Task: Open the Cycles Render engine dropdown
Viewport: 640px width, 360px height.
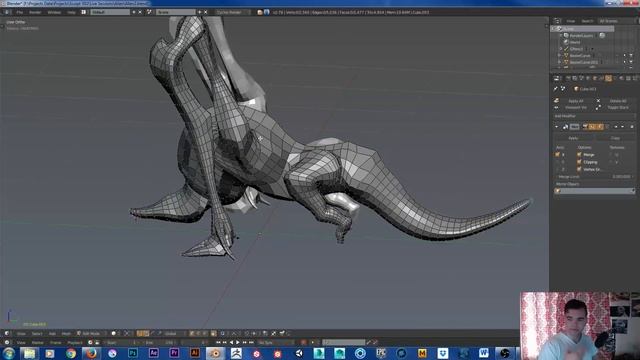Action: [x=233, y=12]
